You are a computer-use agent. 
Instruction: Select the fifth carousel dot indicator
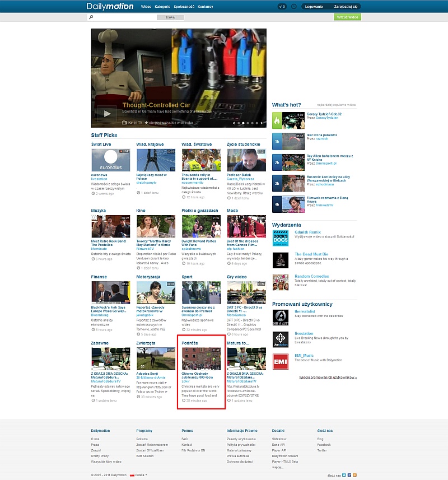256,123
